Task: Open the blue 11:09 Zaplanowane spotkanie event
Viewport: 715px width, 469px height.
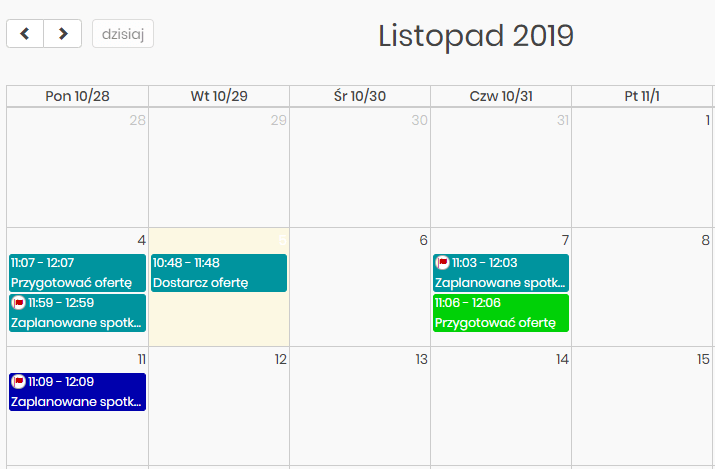Action: point(77,392)
